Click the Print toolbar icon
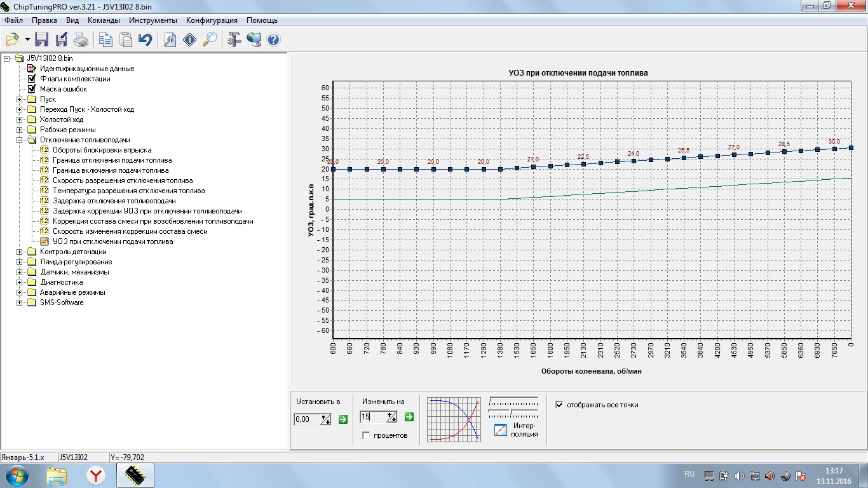The image size is (868, 488). point(81,40)
